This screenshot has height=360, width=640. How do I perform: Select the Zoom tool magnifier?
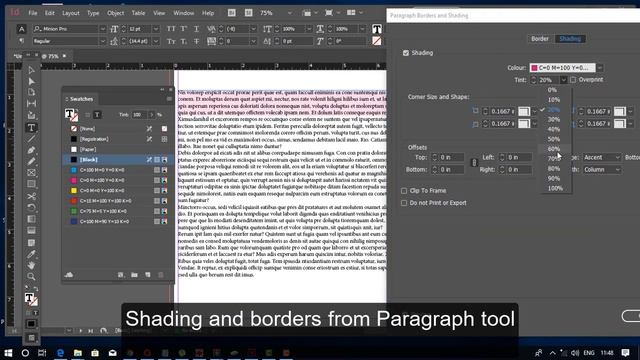31,277
